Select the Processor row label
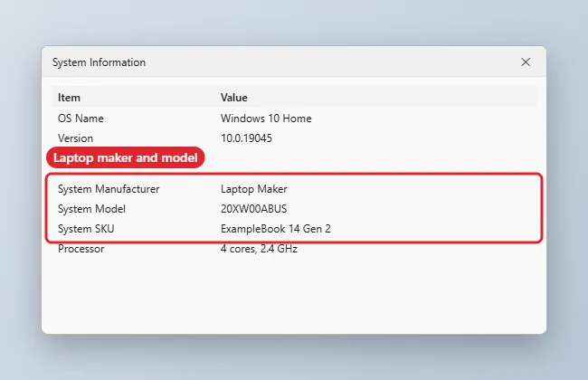This screenshot has width=588, height=380. point(81,249)
